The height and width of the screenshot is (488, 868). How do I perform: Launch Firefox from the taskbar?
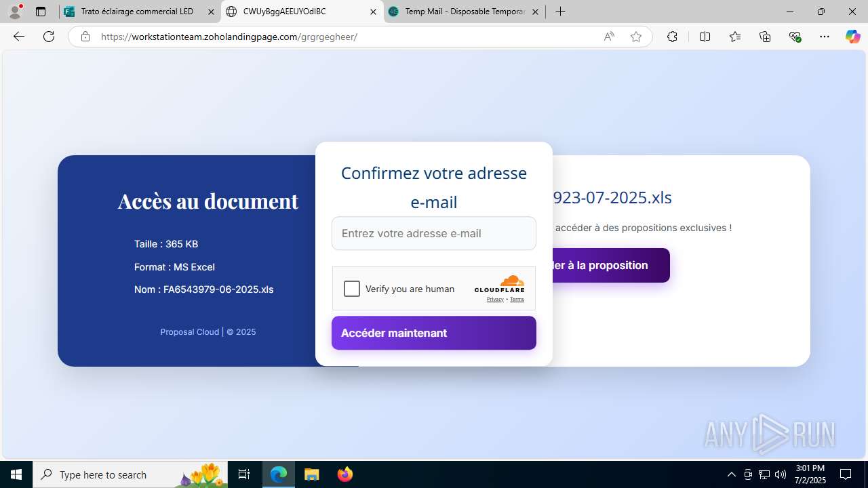tap(345, 474)
